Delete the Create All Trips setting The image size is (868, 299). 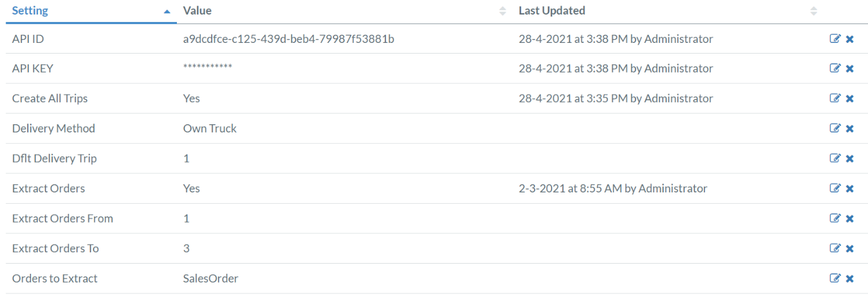click(850, 98)
